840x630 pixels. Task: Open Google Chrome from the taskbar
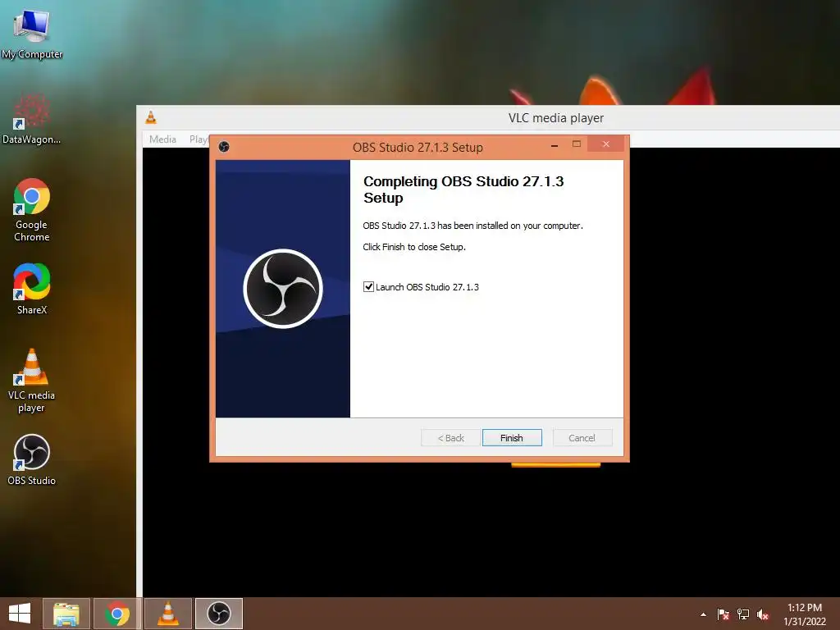point(117,614)
